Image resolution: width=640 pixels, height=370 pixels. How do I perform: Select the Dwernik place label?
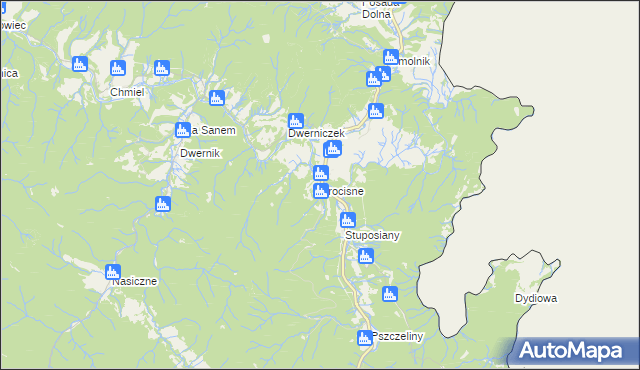click(x=200, y=153)
